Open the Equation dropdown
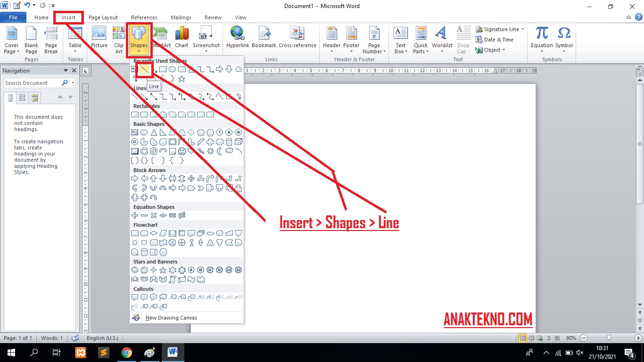 pyautogui.click(x=542, y=40)
